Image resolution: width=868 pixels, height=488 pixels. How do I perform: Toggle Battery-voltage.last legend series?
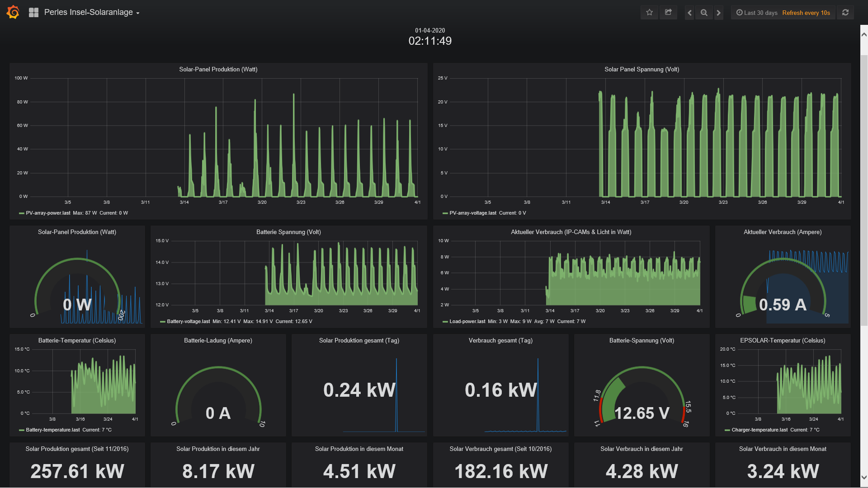click(189, 322)
